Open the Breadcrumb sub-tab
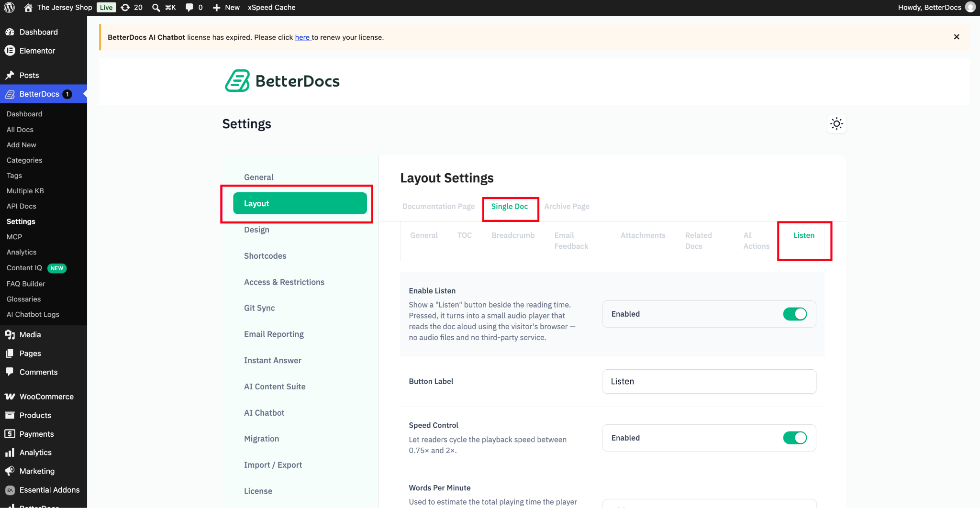Screen dimensions: 980x508 point(513,235)
